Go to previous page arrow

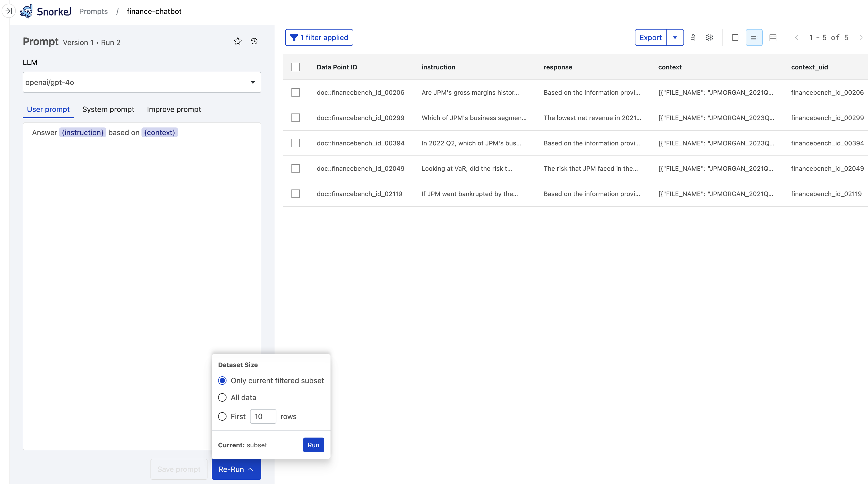[x=796, y=37]
